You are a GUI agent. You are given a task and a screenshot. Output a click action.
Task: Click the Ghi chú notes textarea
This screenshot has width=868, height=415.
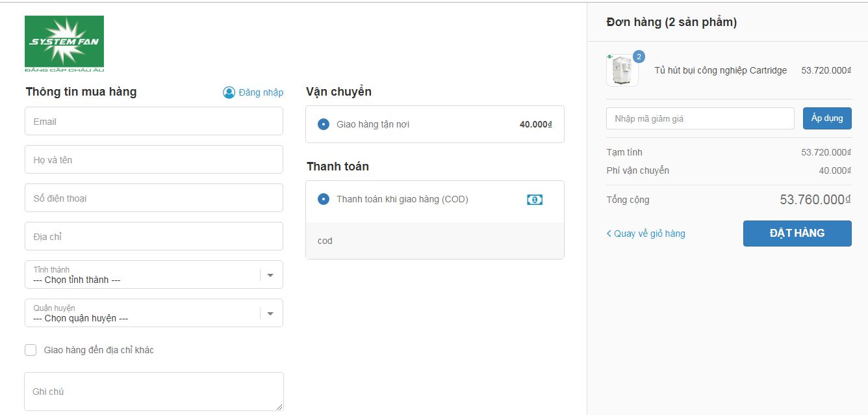pyautogui.click(x=153, y=392)
